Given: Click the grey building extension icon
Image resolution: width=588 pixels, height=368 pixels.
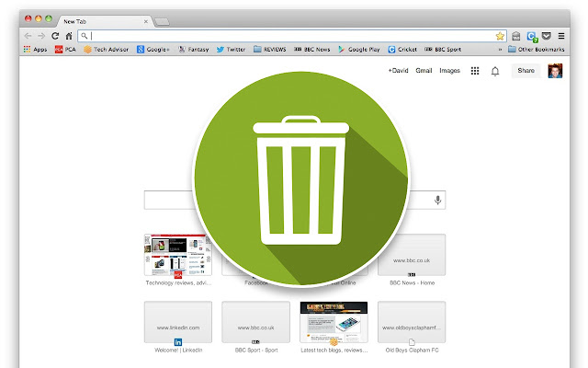Looking at the screenshot, I should click(516, 36).
